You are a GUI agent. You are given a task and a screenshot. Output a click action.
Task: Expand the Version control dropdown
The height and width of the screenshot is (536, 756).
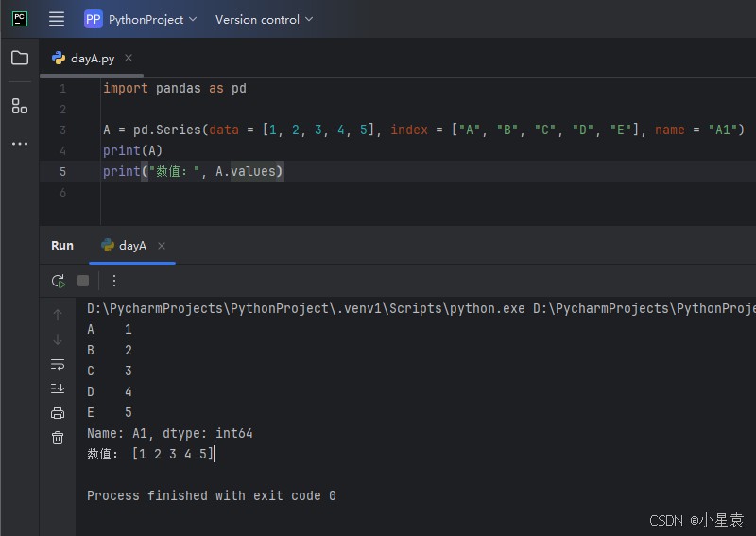pos(264,19)
